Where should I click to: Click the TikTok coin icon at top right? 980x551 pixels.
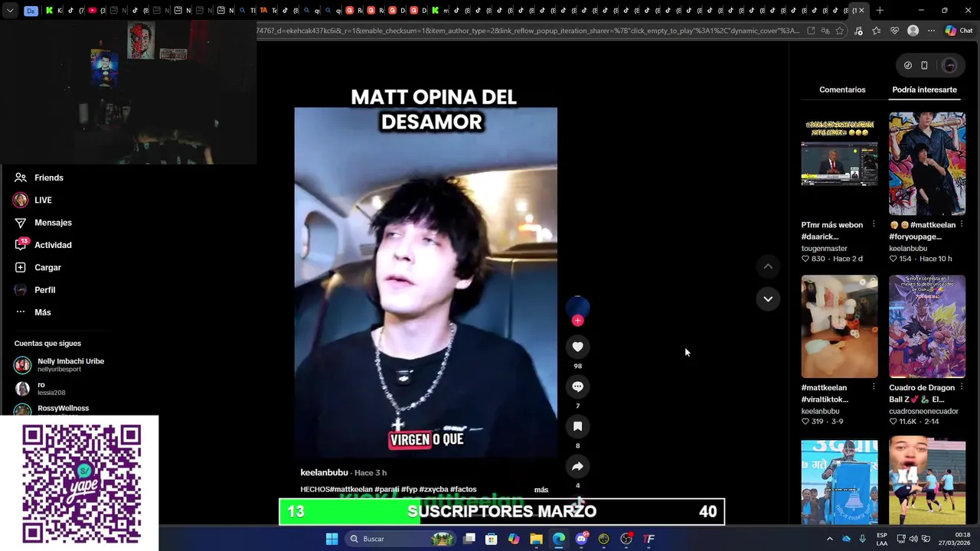pyautogui.click(x=907, y=65)
